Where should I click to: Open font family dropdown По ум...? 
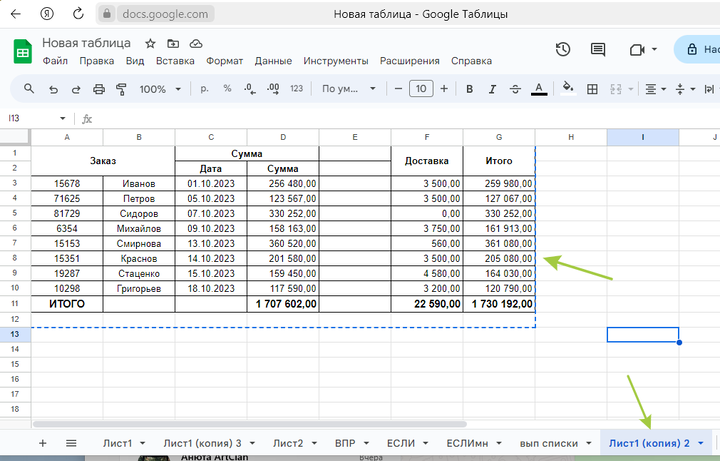[349, 89]
